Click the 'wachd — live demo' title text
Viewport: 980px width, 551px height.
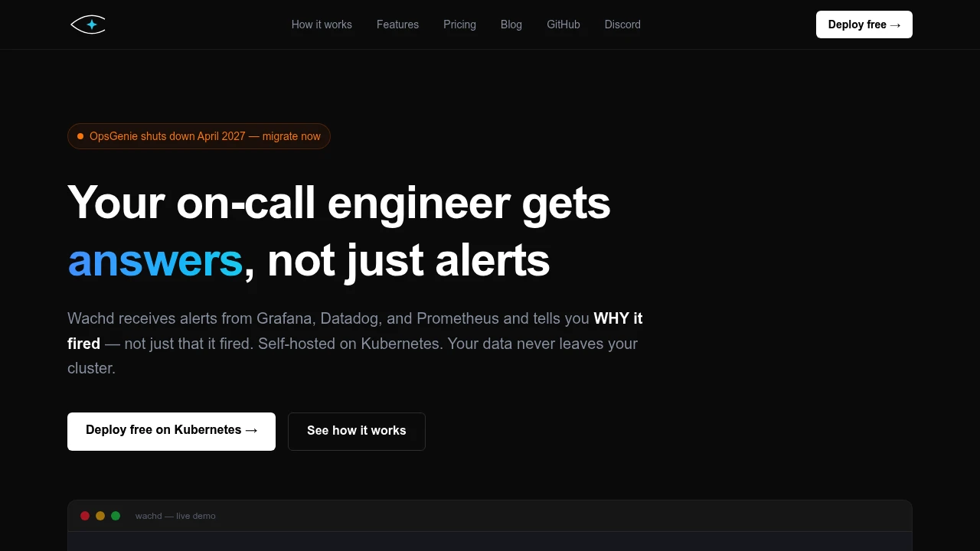175,516
